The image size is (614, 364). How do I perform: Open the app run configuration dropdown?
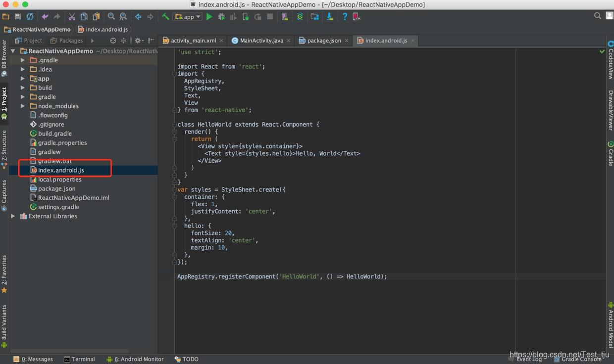pyautogui.click(x=188, y=16)
